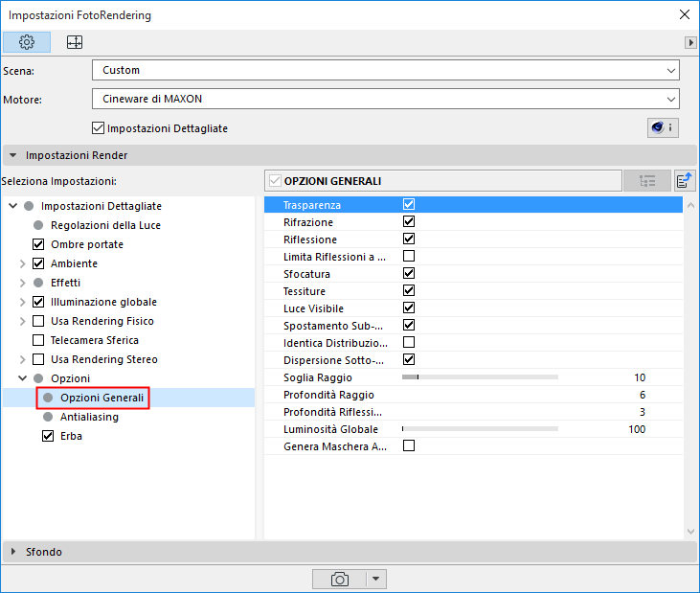Expand the Ambiente tree node
Image resolution: width=700 pixels, height=593 pixels.
coord(22,263)
